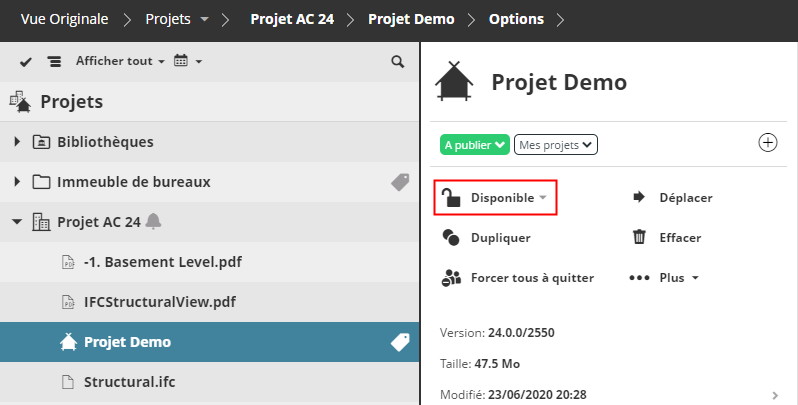
Task: Open the Afficher tout filter dropdown
Action: (120, 62)
